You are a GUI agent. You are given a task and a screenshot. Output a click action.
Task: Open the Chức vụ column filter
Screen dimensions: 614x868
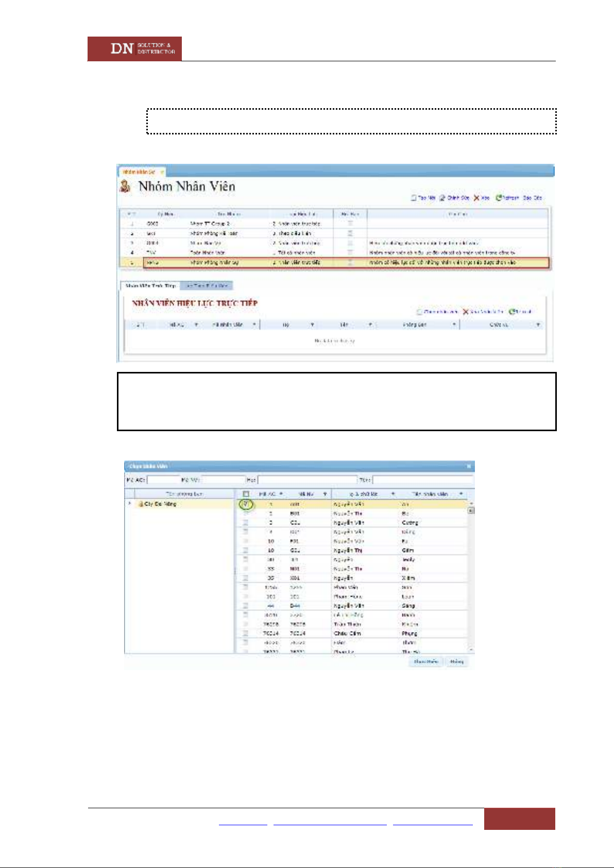point(538,325)
